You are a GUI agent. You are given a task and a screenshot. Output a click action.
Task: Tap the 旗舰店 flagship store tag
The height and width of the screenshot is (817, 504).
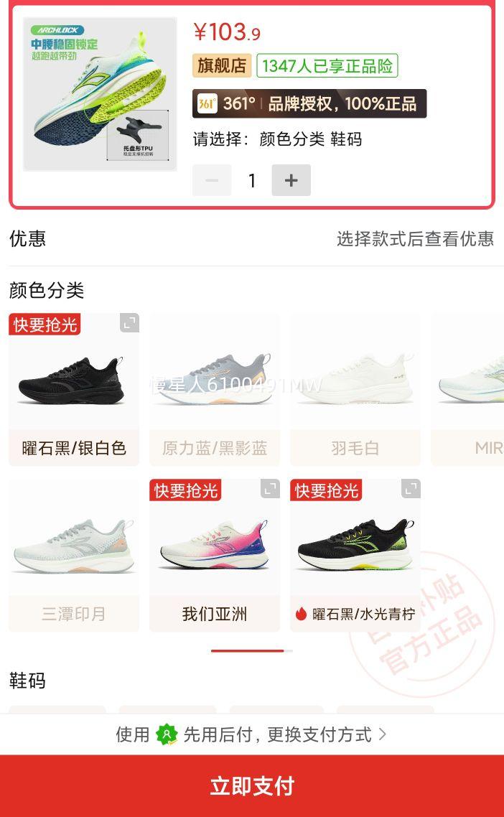[222, 65]
